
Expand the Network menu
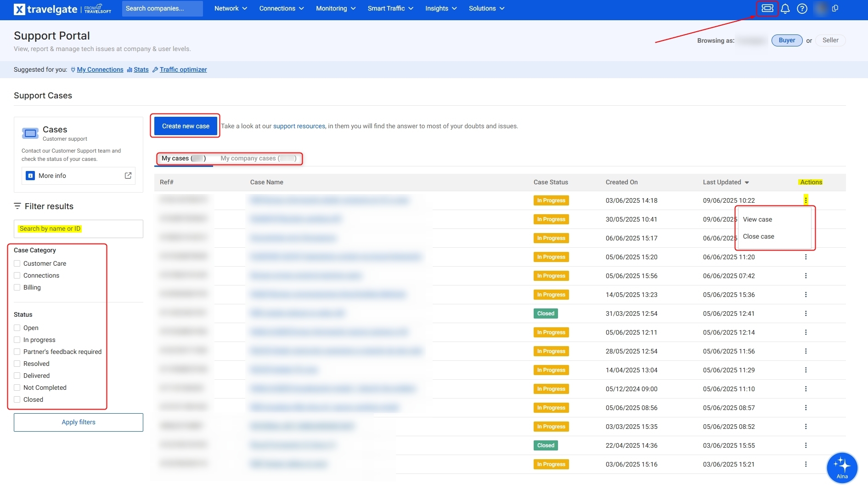tap(231, 8)
